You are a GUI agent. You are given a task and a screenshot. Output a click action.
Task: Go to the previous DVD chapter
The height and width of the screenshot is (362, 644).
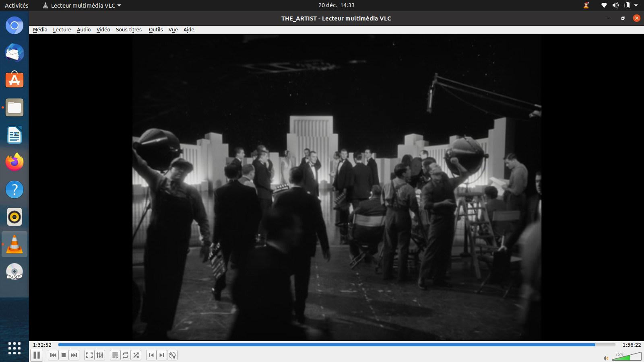[151, 355]
